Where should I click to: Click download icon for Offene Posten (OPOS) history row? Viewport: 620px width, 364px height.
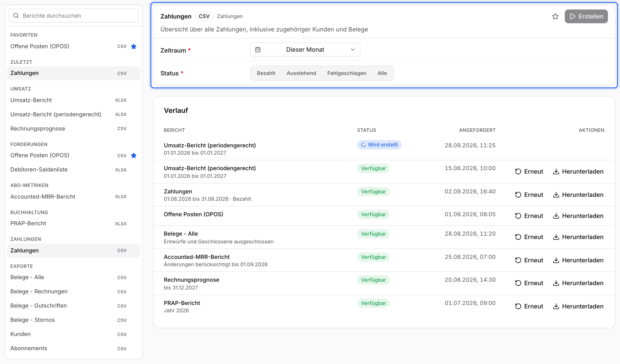click(x=556, y=216)
